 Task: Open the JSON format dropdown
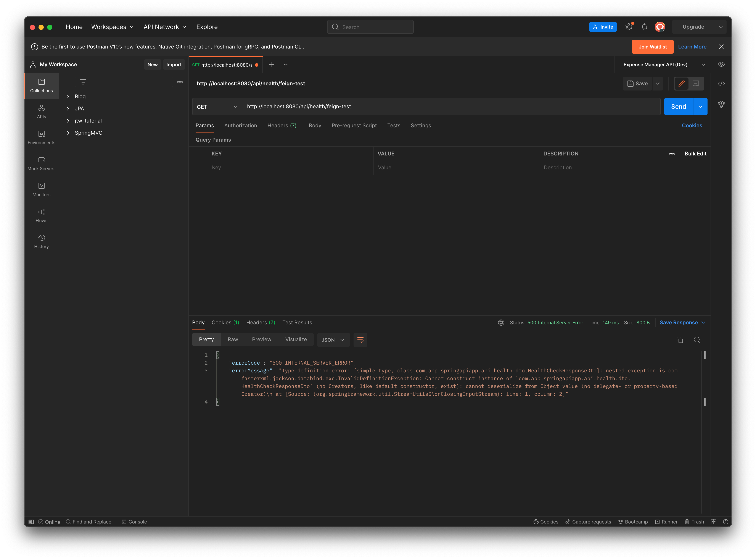point(333,340)
